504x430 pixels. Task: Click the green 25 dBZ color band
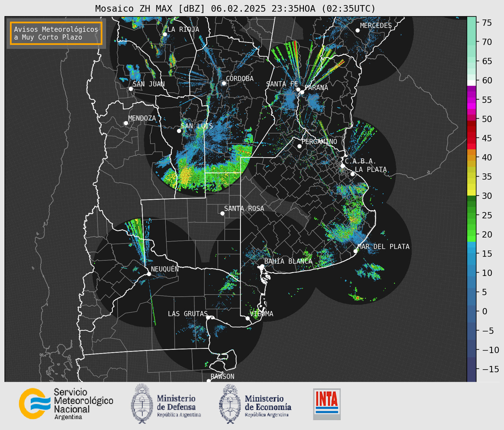[x=471, y=215]
